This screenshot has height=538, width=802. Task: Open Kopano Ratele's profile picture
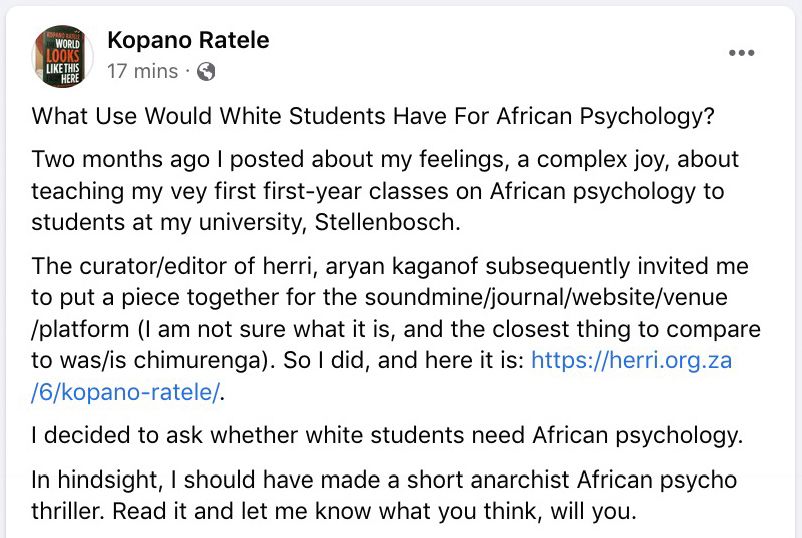63,57
